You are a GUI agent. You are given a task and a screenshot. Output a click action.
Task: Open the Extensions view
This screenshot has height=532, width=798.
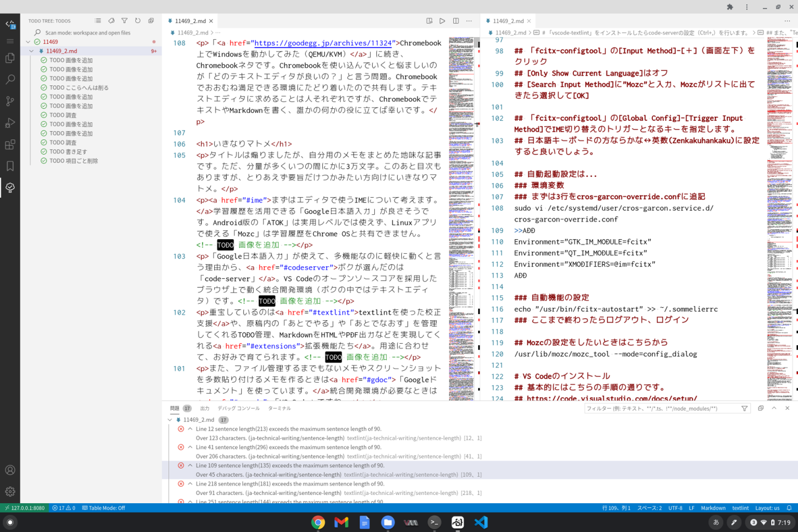10,144
